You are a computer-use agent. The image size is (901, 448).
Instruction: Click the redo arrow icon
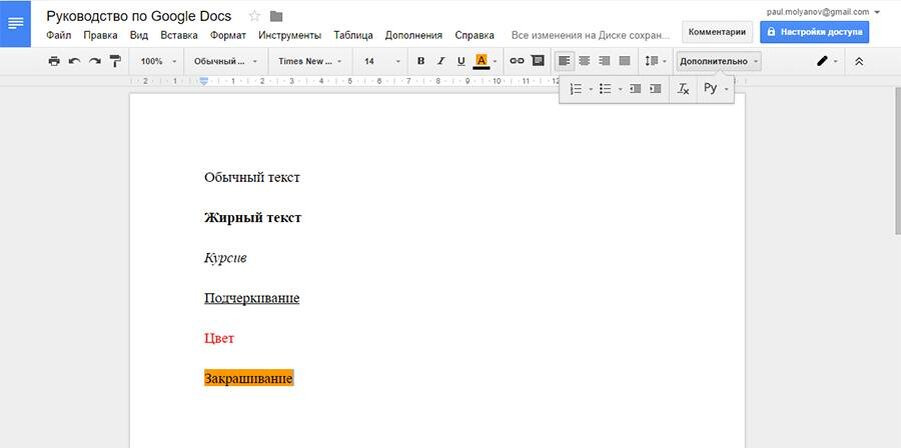[95, 61]
